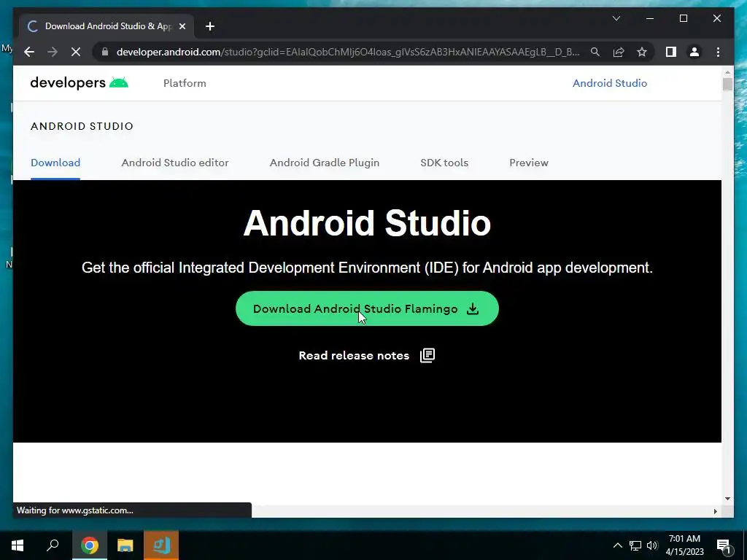This screenshot has width=747, height=560.
Task: Open the Chrome side panel
Action: tap(671, 52)
